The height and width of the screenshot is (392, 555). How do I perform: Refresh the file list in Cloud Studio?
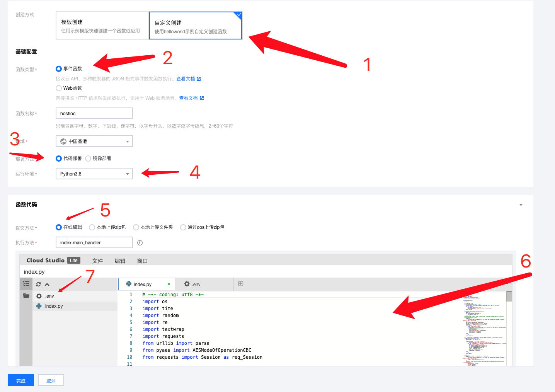39,284
